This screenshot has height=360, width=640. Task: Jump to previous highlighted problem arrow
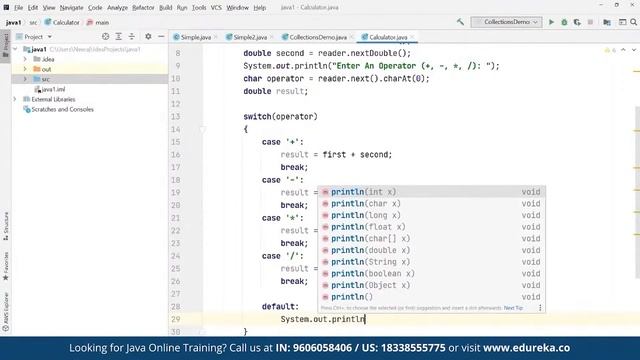tap(623, 50)
